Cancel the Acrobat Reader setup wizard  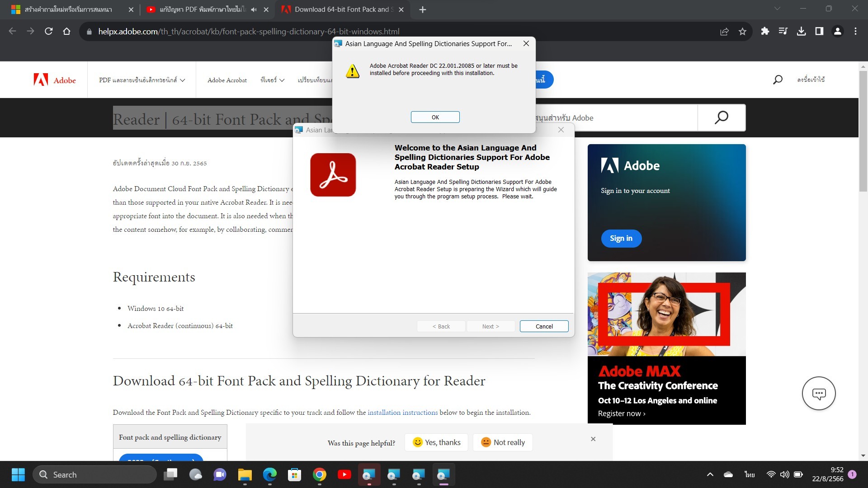tap(544, 326)
